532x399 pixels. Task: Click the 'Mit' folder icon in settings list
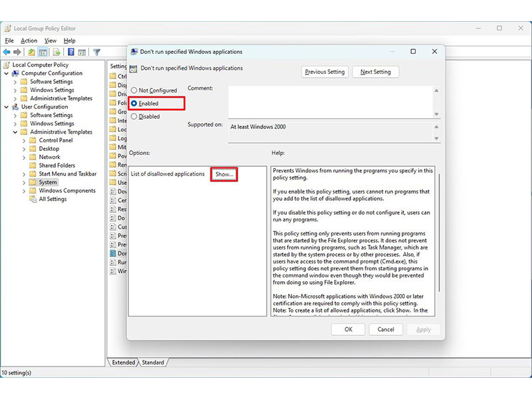[x=113, y=147]
